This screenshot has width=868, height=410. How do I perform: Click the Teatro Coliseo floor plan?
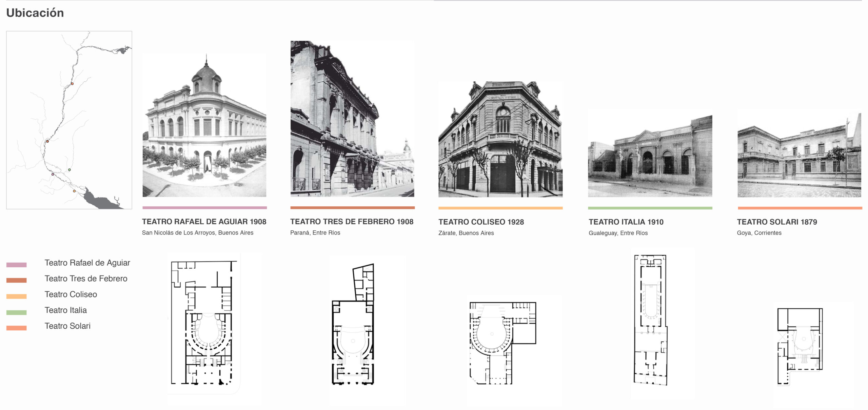pos(502,343)
